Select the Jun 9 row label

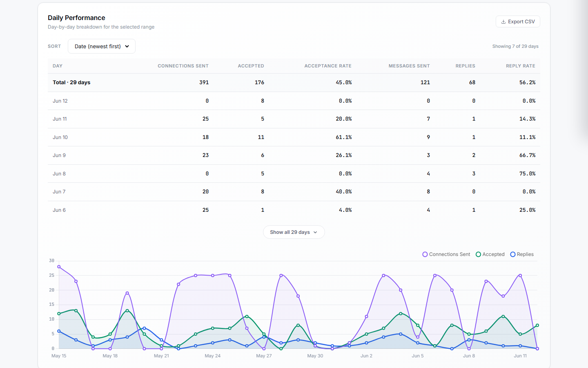59,155
